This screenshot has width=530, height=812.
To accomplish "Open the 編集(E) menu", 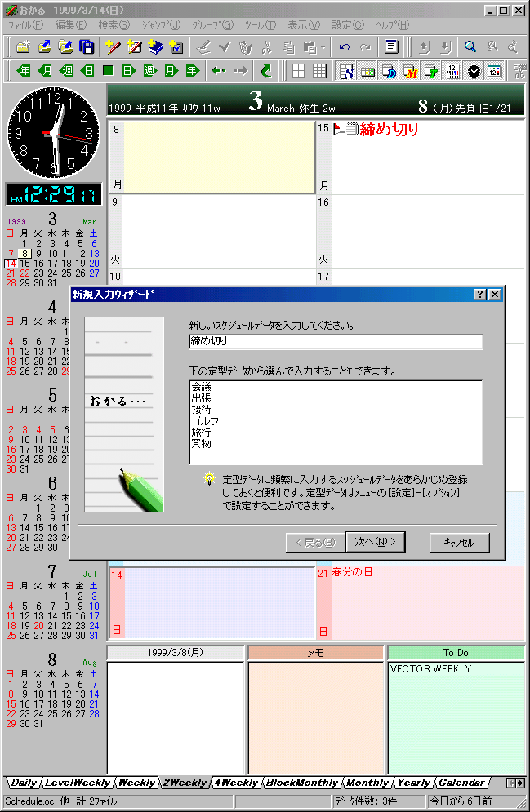I will click(71, 24).
